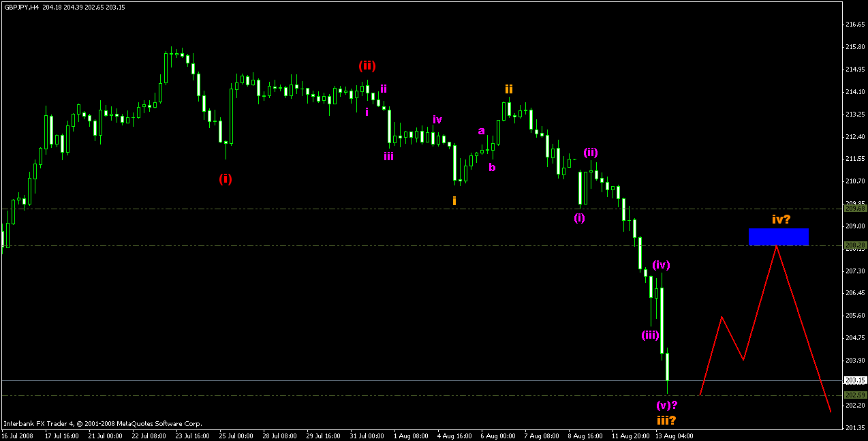Select the red (i) wave label

pos(225,179)
